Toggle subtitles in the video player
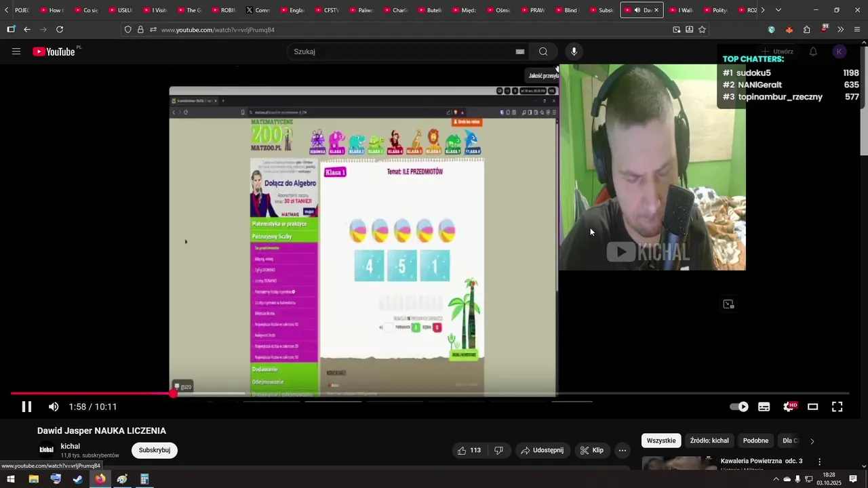The height and width of the screenshot is (488, 868). 764,407
